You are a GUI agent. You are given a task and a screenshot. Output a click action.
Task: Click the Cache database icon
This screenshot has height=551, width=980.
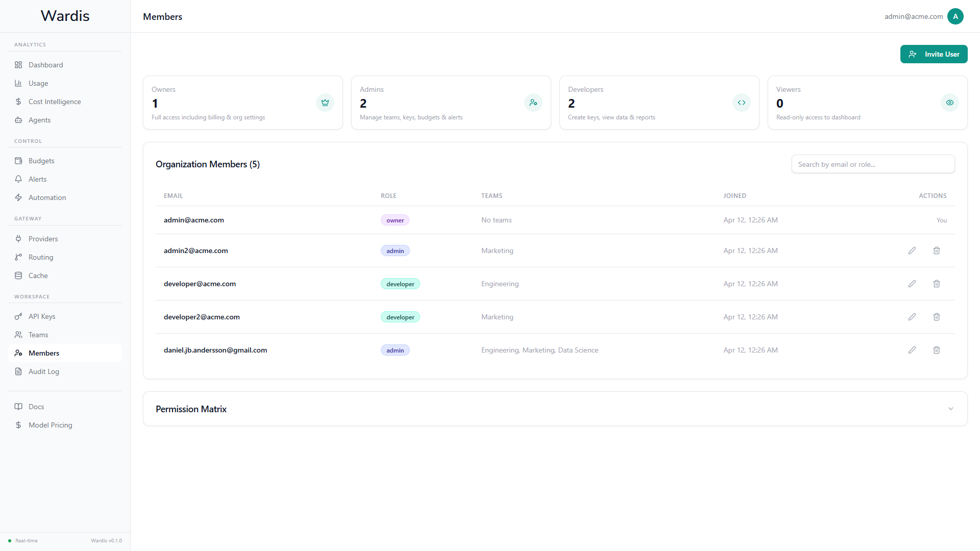(18, 275)
